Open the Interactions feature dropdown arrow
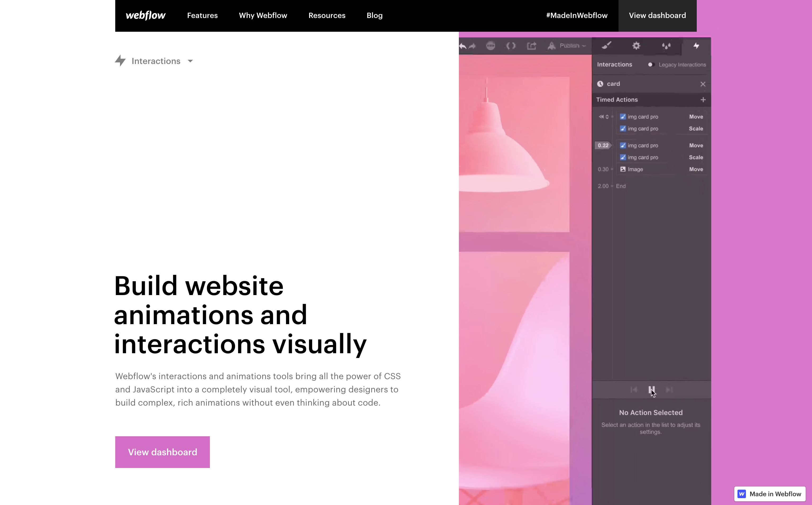Screen dimensions: 812x505 pyautogui.click(x=190, y=61)
